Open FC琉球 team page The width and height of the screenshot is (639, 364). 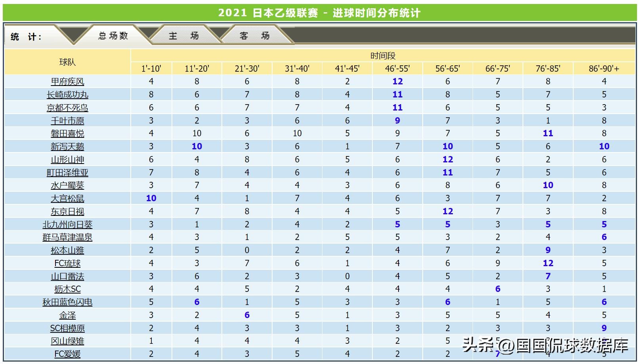coord(67,263)
